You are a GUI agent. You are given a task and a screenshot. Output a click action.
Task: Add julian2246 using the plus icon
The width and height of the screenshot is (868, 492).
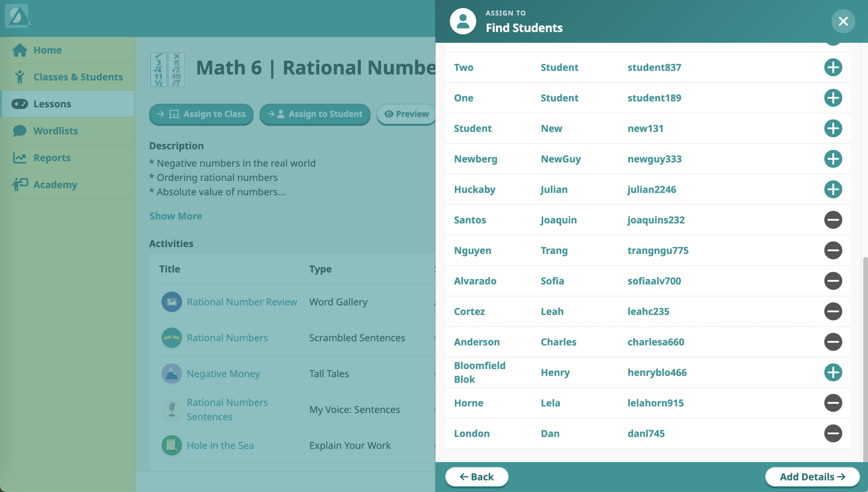coord(833,189)
